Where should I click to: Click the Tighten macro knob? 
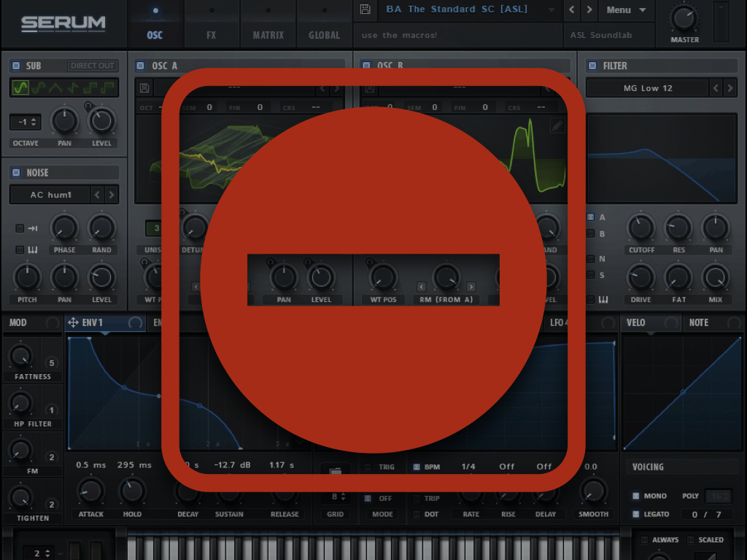20,497
